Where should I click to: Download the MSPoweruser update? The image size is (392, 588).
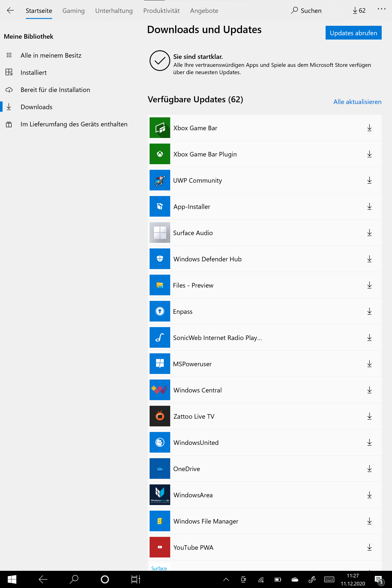[369, 364]
